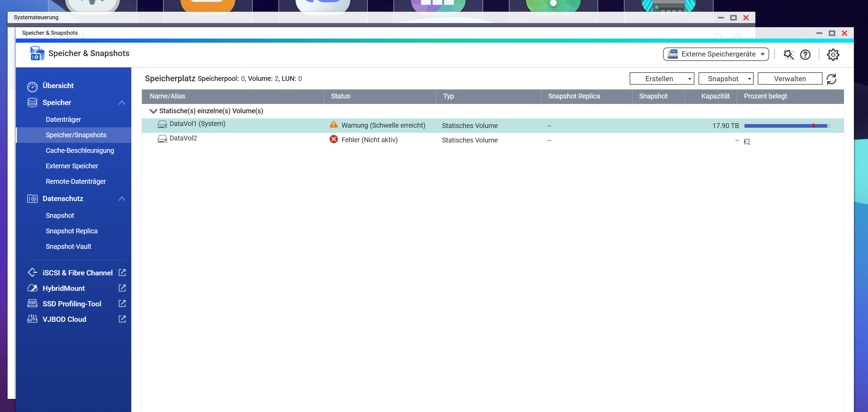Click the DataVol2 error status icon
The height and width of the screenshot is (412, 868).
click(x=333, y=139)
